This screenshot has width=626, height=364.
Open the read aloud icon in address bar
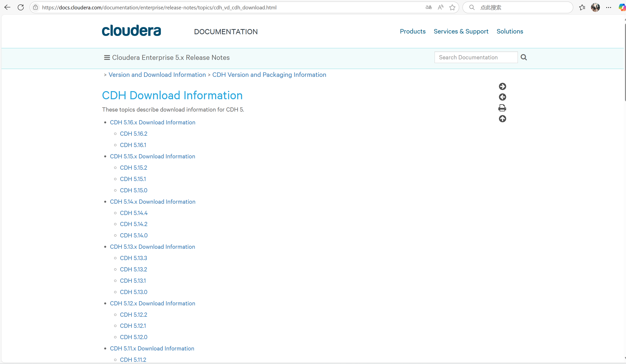[440, 7]
